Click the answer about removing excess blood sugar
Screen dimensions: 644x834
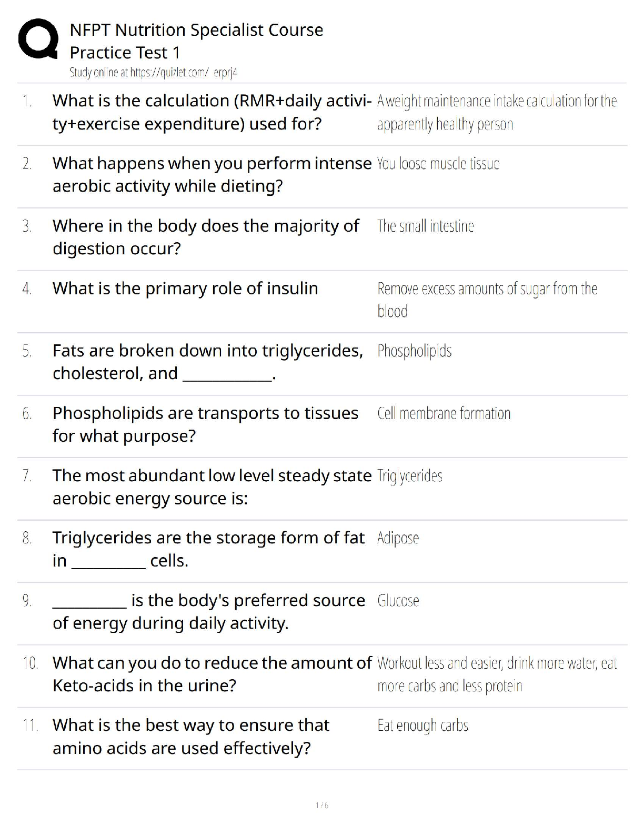[487, 300]
